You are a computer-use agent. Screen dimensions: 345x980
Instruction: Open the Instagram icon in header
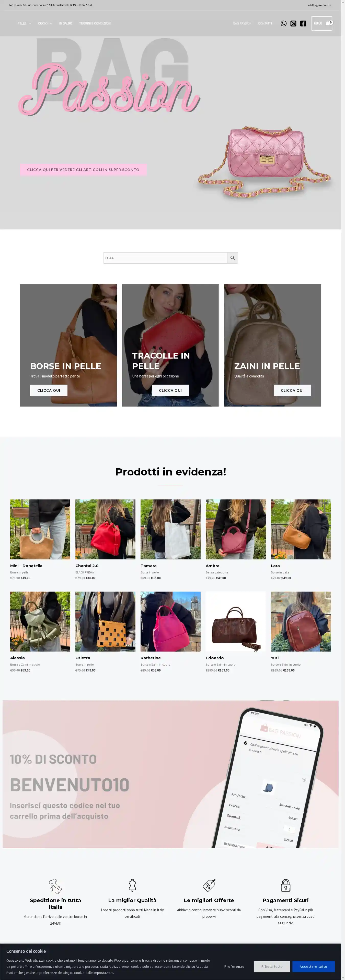coord(293,23)
